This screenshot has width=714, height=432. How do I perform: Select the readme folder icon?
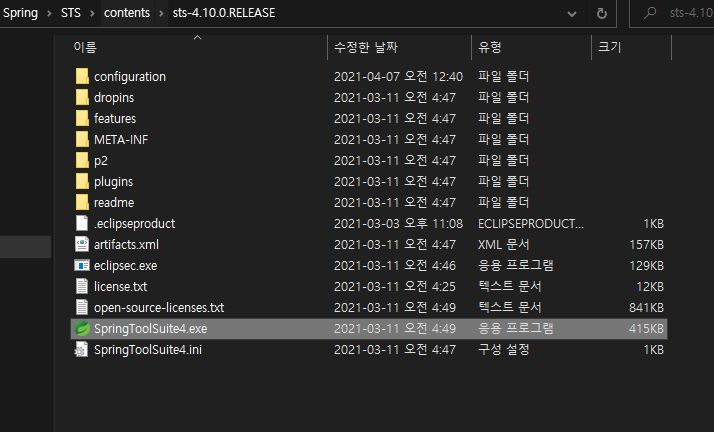82,202
